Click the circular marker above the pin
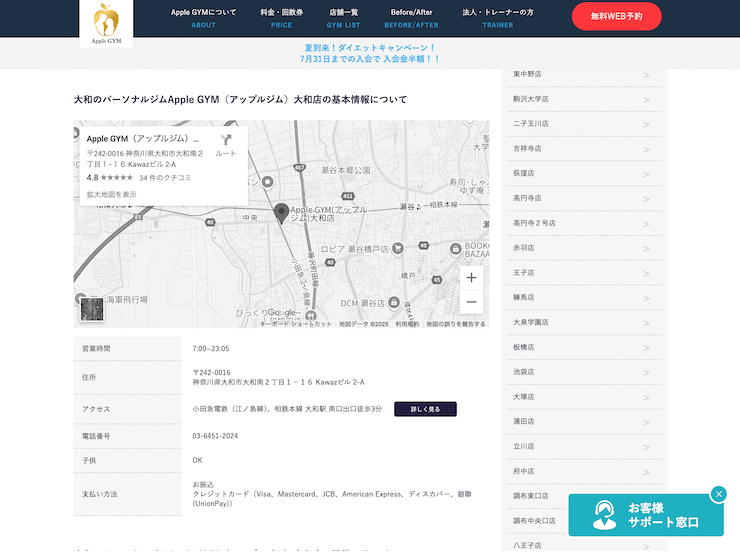 (268, 182)
